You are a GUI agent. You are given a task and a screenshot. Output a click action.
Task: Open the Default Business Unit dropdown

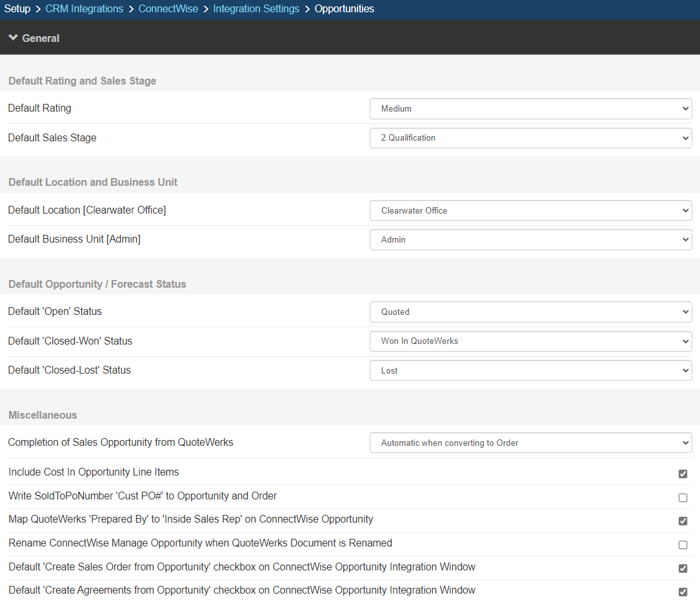[x=530, y=239]
